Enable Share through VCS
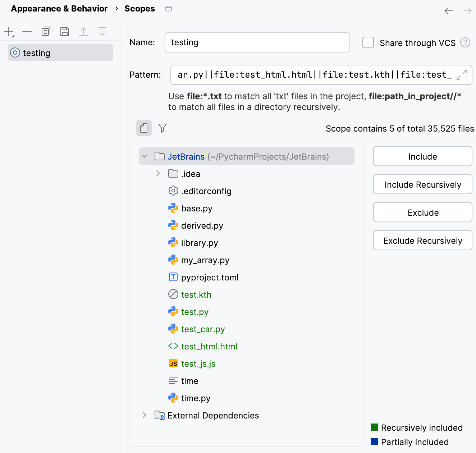This screenshot has width=476, height=453. point(368,42)
